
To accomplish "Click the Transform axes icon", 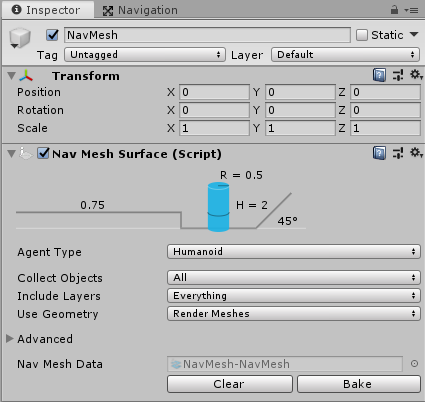I will pos(26,76).
